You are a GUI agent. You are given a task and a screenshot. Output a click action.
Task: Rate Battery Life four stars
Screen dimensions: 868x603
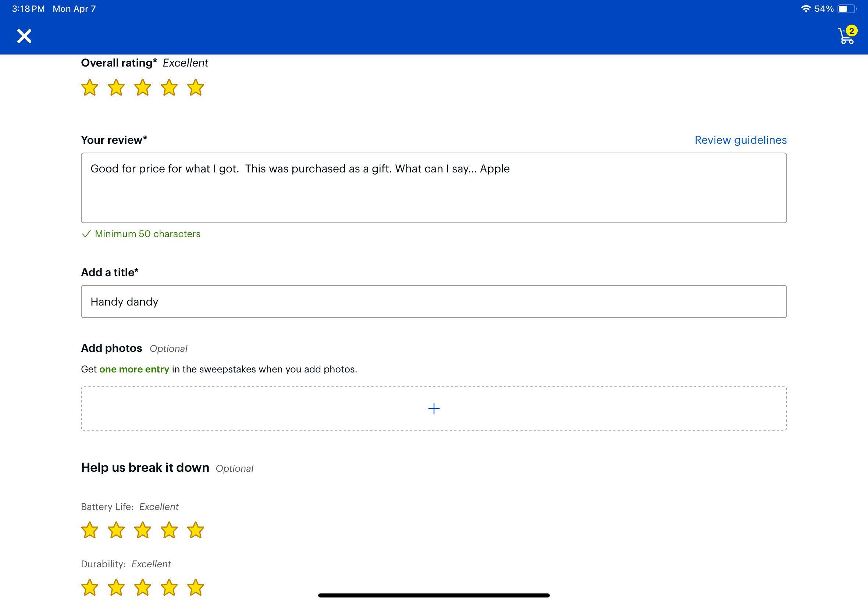[169, 530]
